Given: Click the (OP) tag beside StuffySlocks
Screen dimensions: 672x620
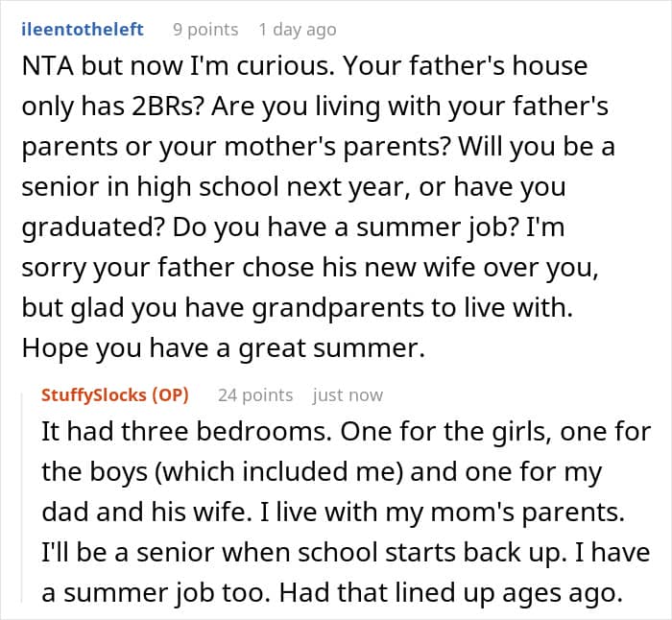Looking at the screenshot, I should [170, 395].
